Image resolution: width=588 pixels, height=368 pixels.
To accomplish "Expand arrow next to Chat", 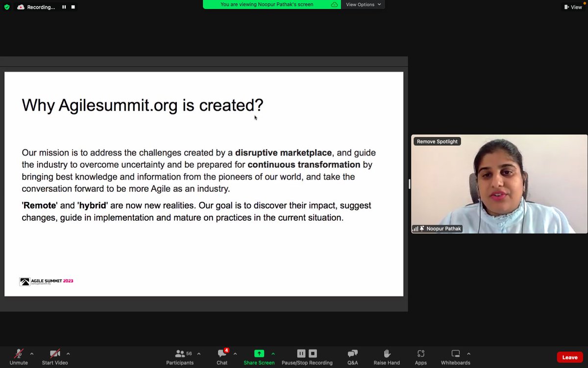I will tap(235, 353).
